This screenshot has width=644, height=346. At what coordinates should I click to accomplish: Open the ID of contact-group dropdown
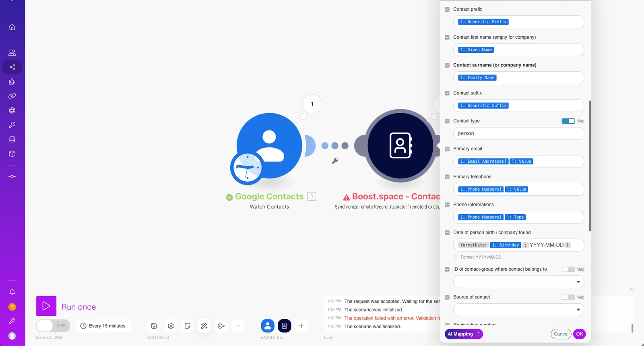[518, 282]
